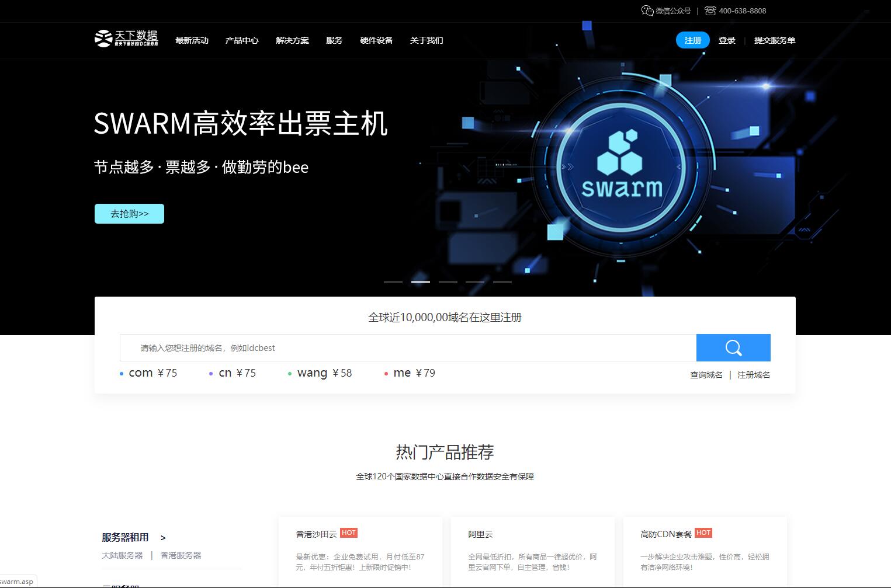Click the 天下数据 logo
The width and height of the screenshot is (891, 588).
(x=126, y=39)
